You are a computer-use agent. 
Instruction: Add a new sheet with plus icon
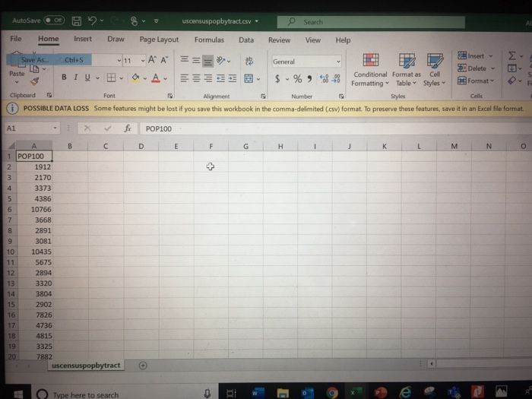pos(143,366)
